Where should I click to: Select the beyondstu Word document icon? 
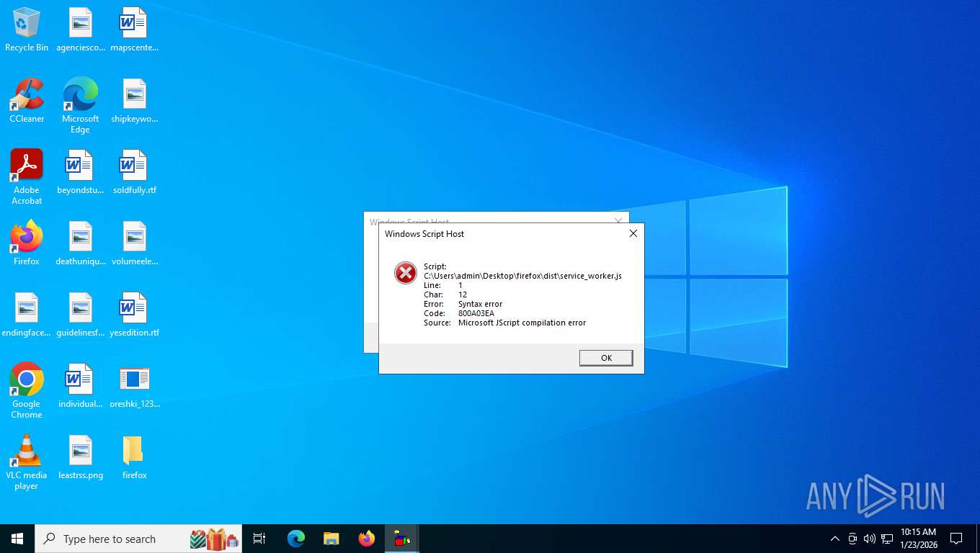(81, 172)
